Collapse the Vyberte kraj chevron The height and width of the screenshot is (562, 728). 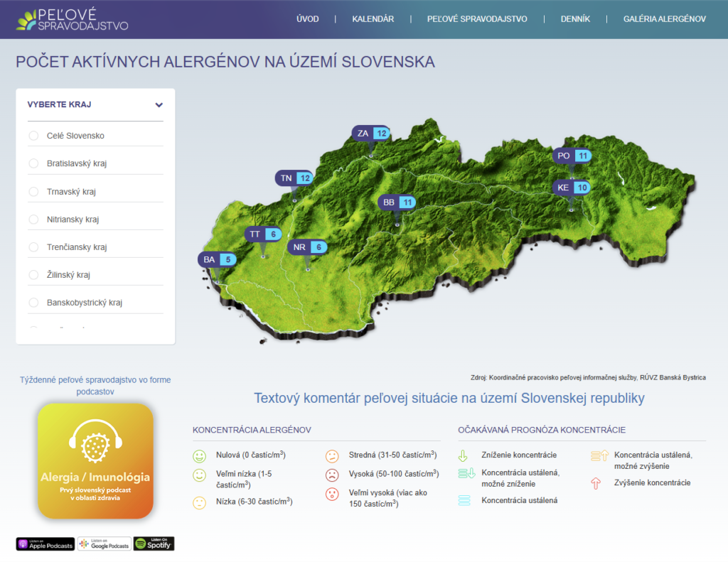pos(159,105)
